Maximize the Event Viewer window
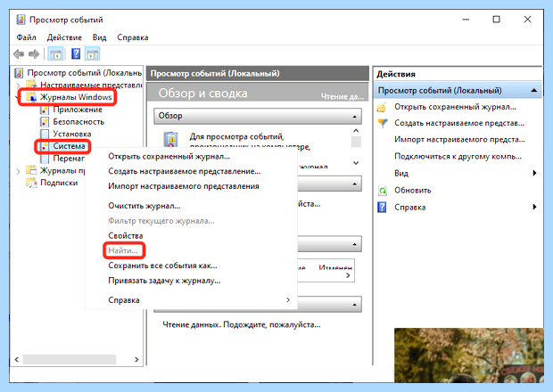 (496, 20)
